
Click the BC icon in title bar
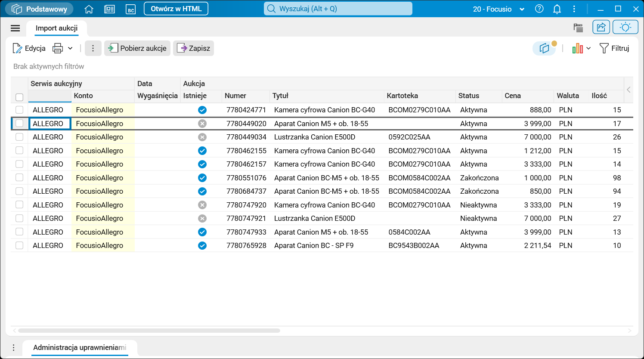coord(130,9)
